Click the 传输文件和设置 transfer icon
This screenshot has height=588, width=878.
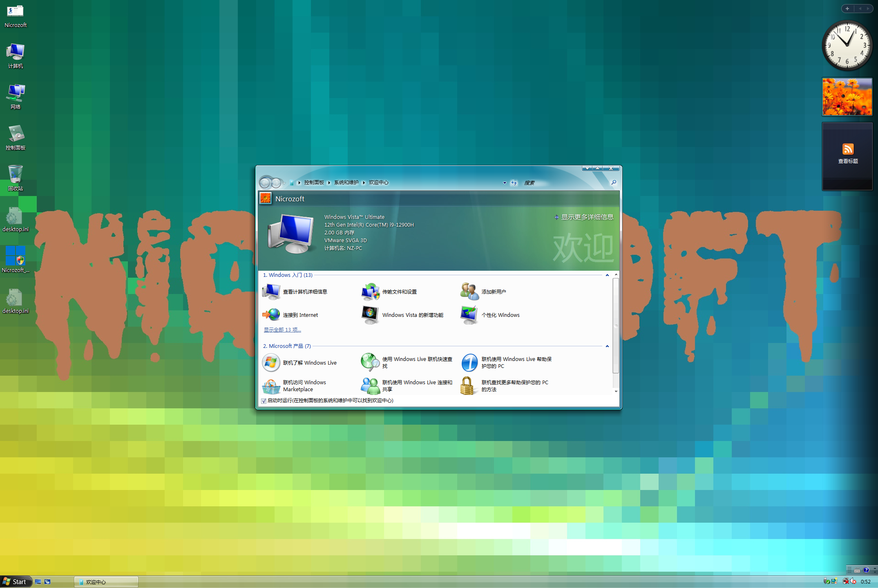coord(370,292)
